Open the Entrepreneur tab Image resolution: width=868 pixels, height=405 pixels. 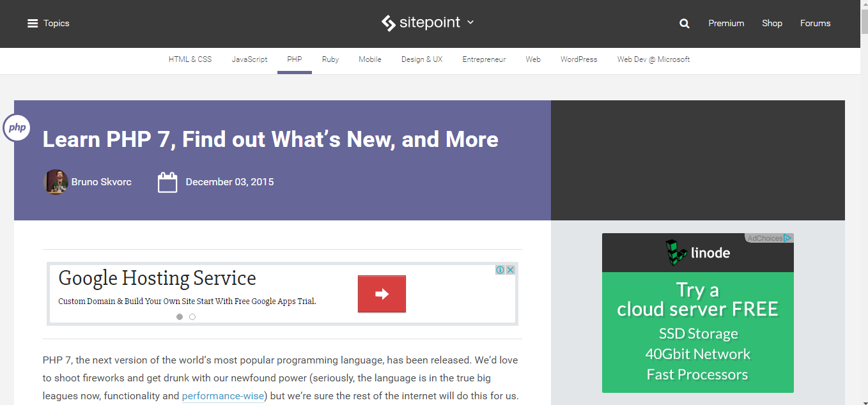coord(484,59)
